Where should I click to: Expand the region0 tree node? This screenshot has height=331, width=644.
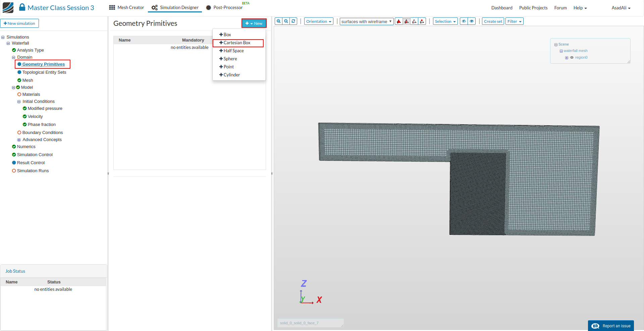(x=567, y=58)
